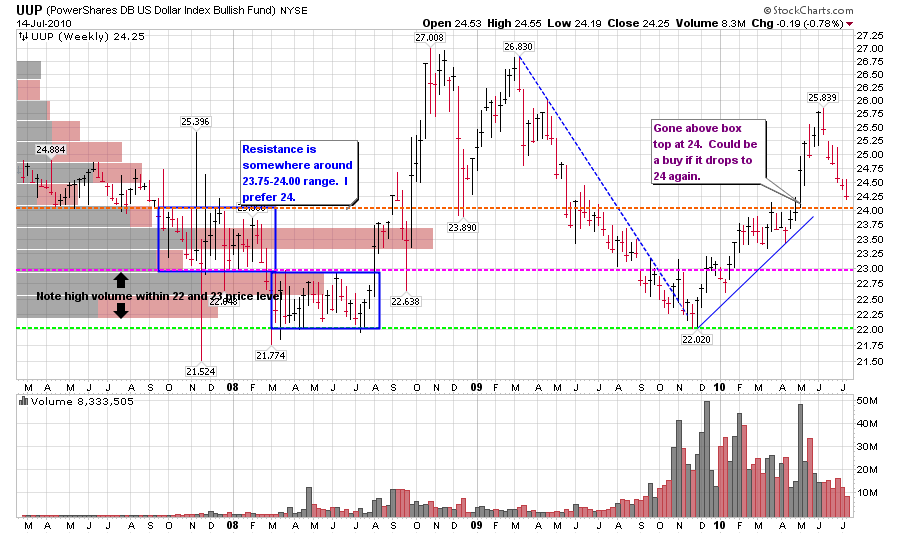Click the 08 year label under the price chart

click(232, 388)
